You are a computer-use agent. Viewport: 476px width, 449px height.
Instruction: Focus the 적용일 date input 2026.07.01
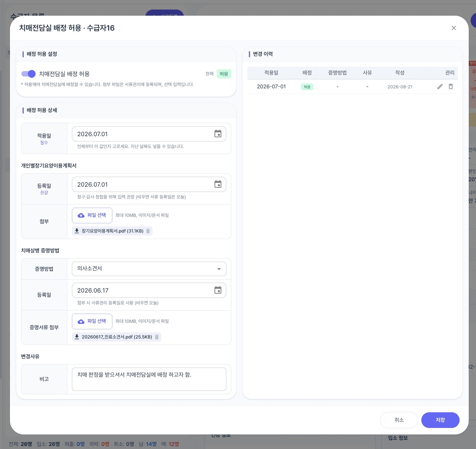(149, 134)
